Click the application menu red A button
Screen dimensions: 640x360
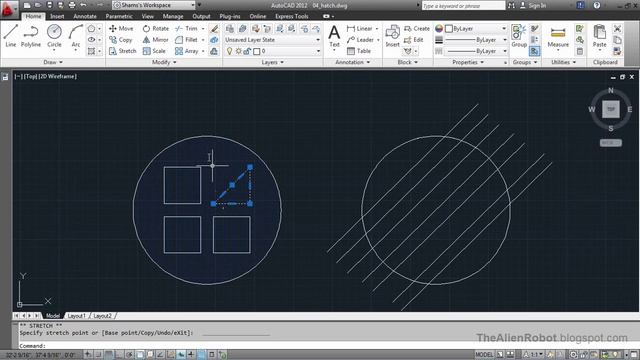9,8
